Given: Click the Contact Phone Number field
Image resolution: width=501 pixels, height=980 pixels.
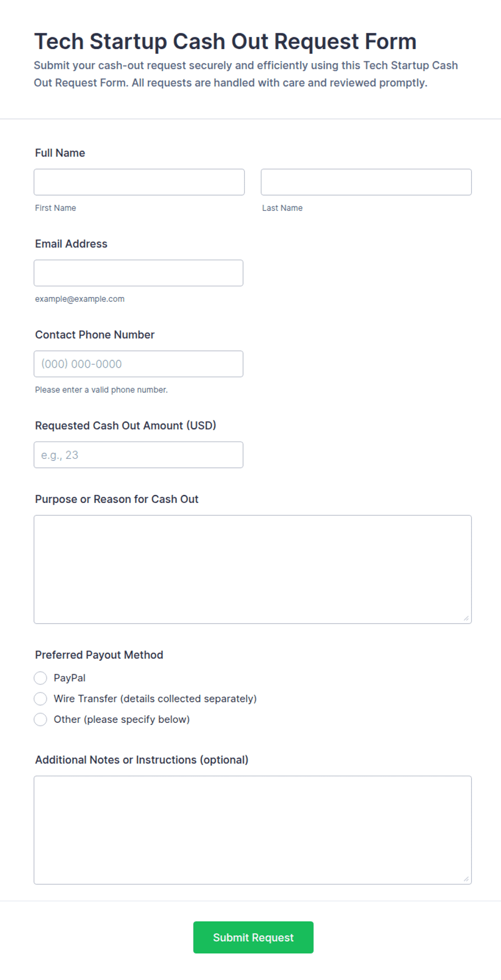Looking at the screenshot, I should pyautogui.click(x=138, y=364).
